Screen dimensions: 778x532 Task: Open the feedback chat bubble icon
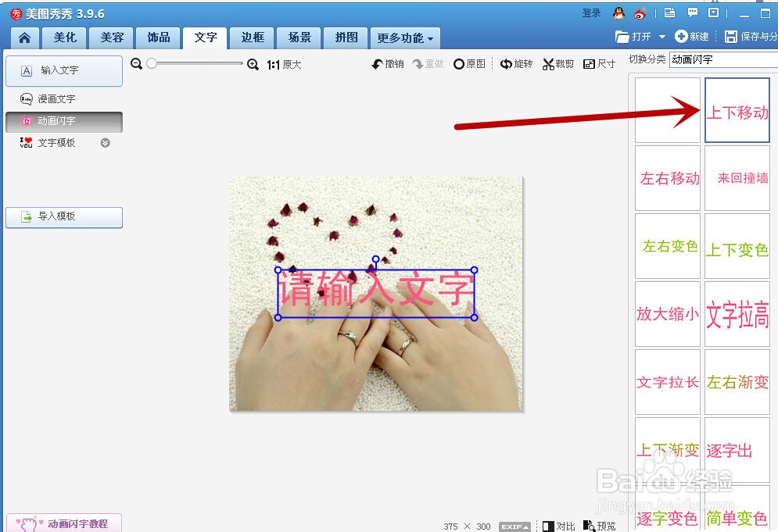tap(692, 13)
